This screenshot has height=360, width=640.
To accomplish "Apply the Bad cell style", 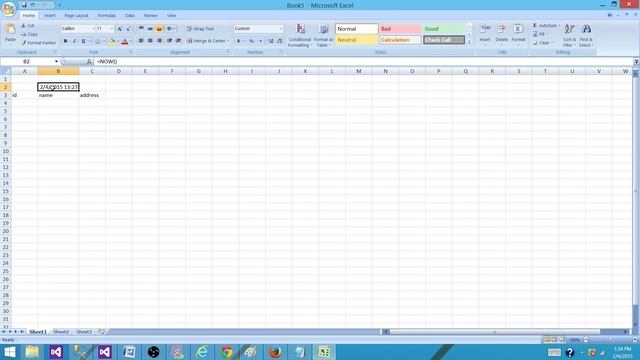I will coord(400,29).
